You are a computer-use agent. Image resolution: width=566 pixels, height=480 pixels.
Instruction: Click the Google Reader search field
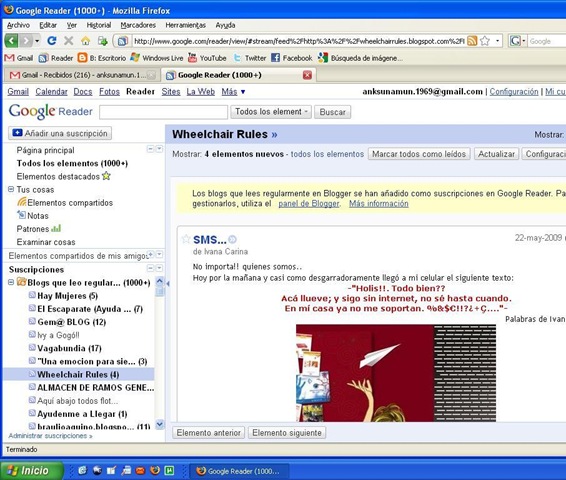(164, 112)
